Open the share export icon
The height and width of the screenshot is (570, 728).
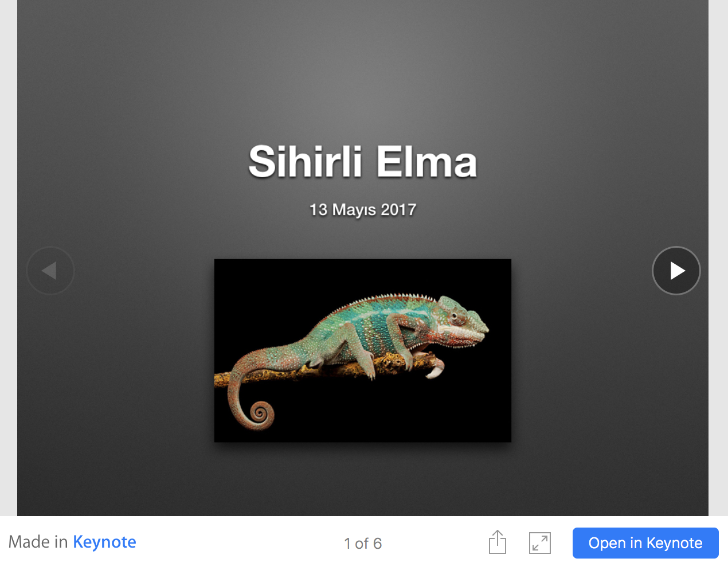point(498,542)
